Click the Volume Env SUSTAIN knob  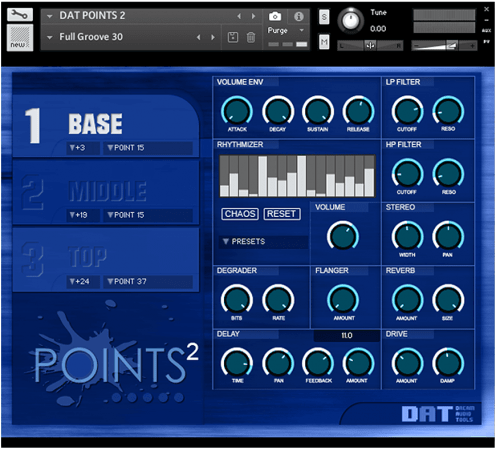point(318,111)
